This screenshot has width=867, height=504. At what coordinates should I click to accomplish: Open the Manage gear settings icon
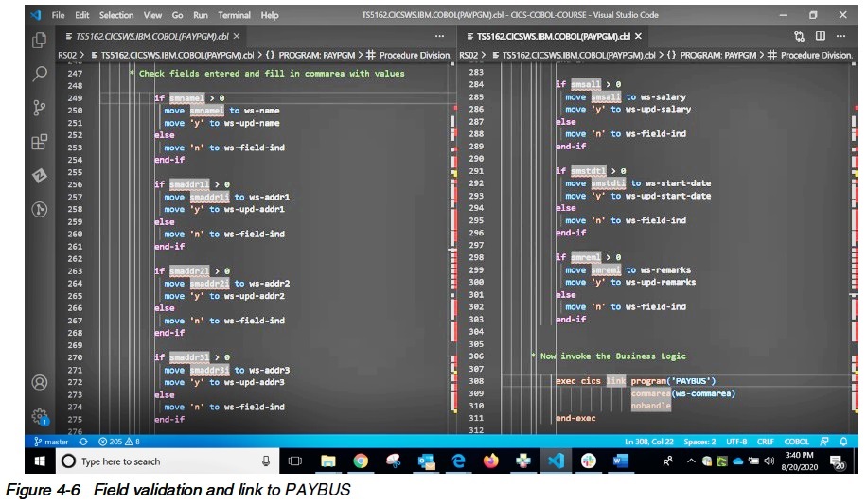coord(39,416)
